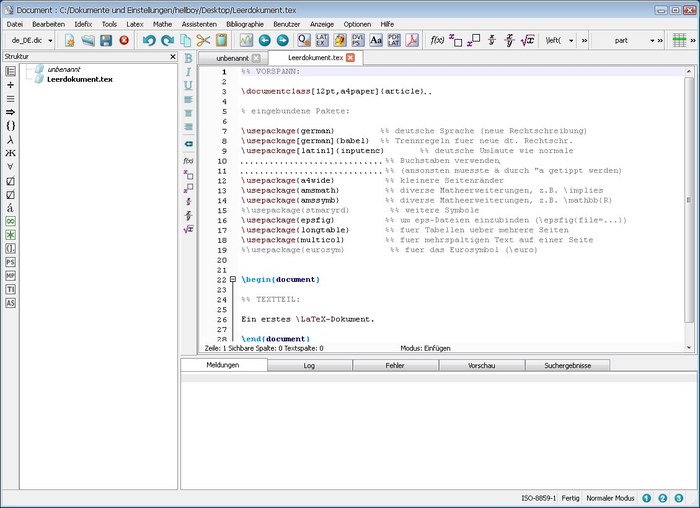Save the document with the floppy disk icon

point(106,41)
